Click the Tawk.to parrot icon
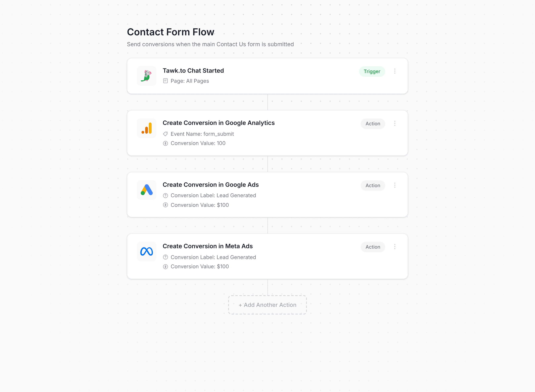The height and width of the screenshot is (392, 535). click(x=146, y=76)
